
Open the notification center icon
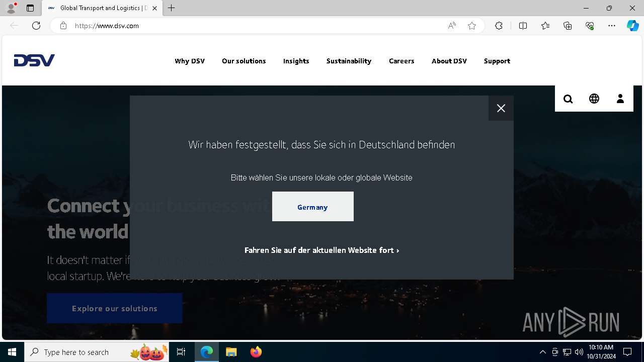coord(627,352)
